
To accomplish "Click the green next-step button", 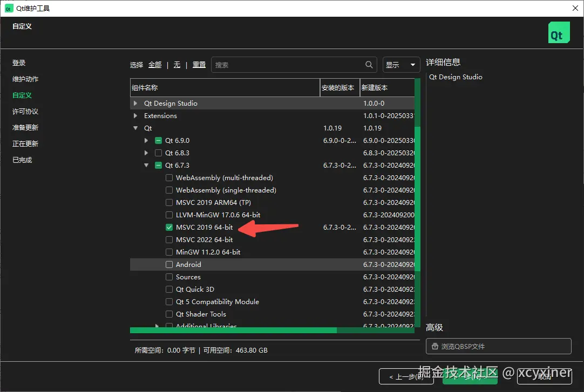I will [x=470, y=376].
